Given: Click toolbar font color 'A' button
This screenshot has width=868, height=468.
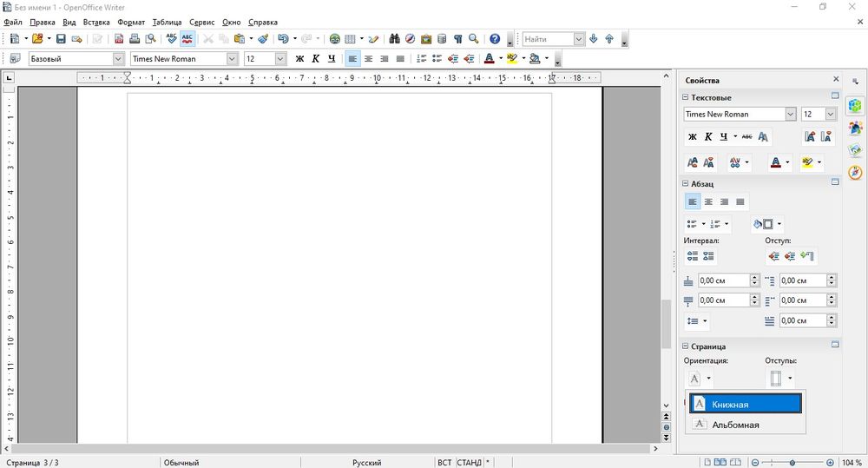Looking at the screenshot, I should coord(489,59).
